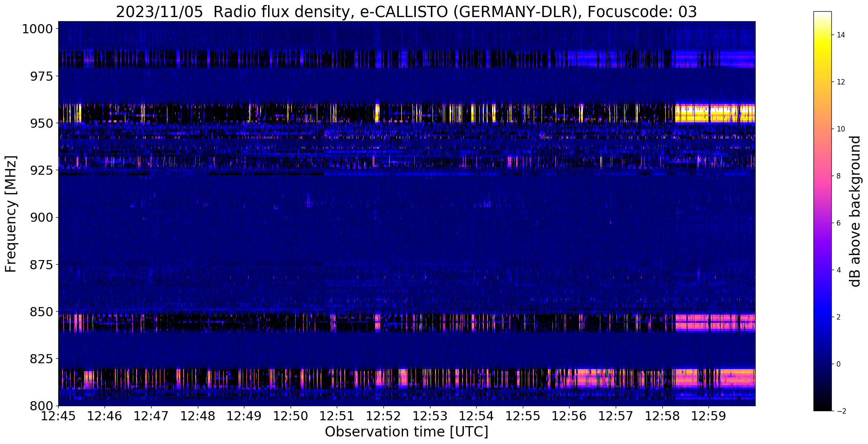Click the colorbar tick label 12
This screenshot has width=868, height=444.
(x=841, y=82)
